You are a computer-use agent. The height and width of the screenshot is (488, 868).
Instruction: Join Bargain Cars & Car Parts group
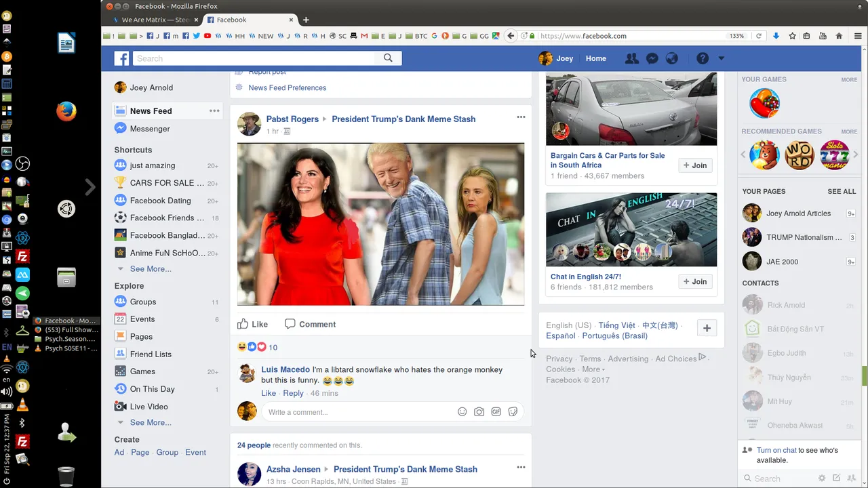pyautogui.click(x=695, y=165)
